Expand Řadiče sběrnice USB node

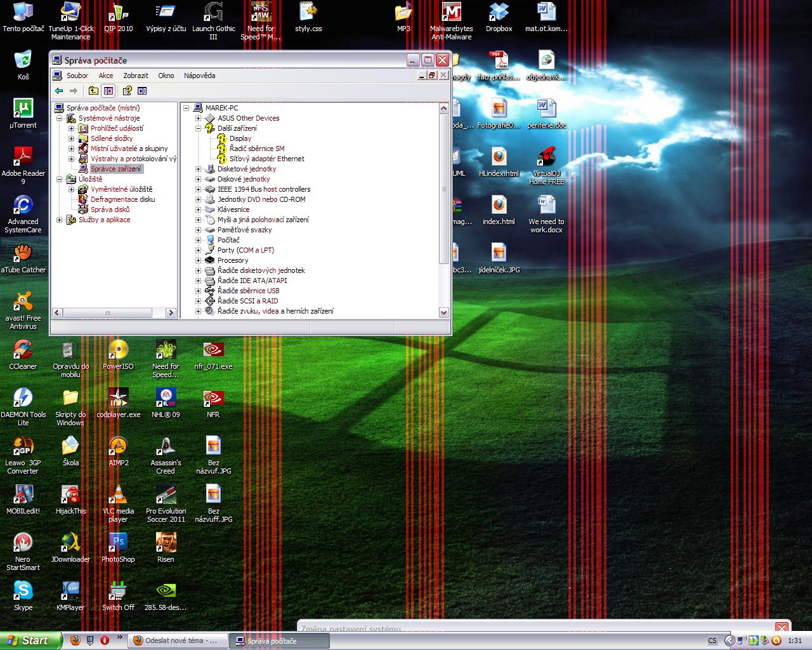click(198, 291)
